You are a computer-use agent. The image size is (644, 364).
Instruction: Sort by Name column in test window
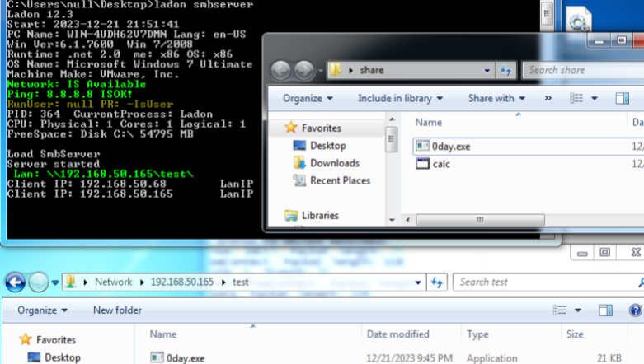(x=163, y=334)
